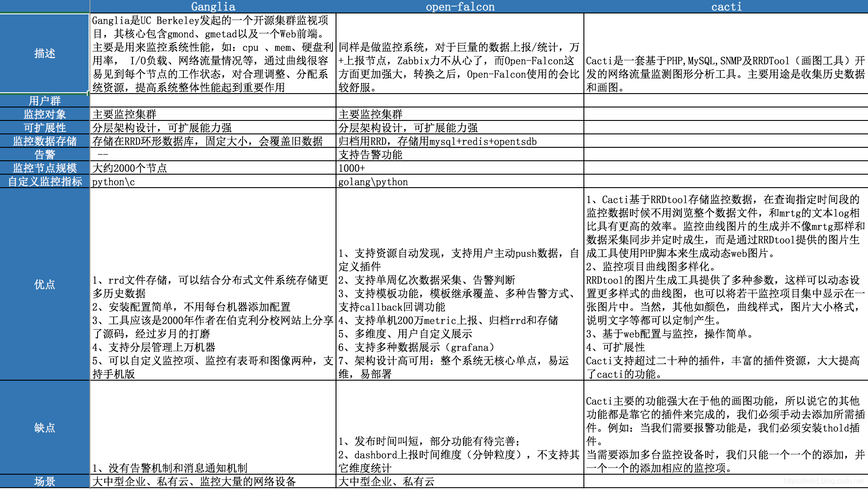868x489 pixels.
Task: Click the 告警 row header
Action: [x=45, y=154]
